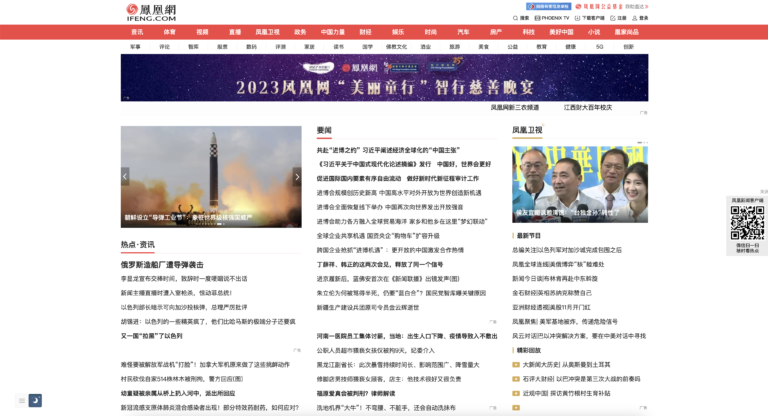The image size is (768, 416).
Task: Scan the 凤凰新闻客户端 QR code
Action: point(747,222)
